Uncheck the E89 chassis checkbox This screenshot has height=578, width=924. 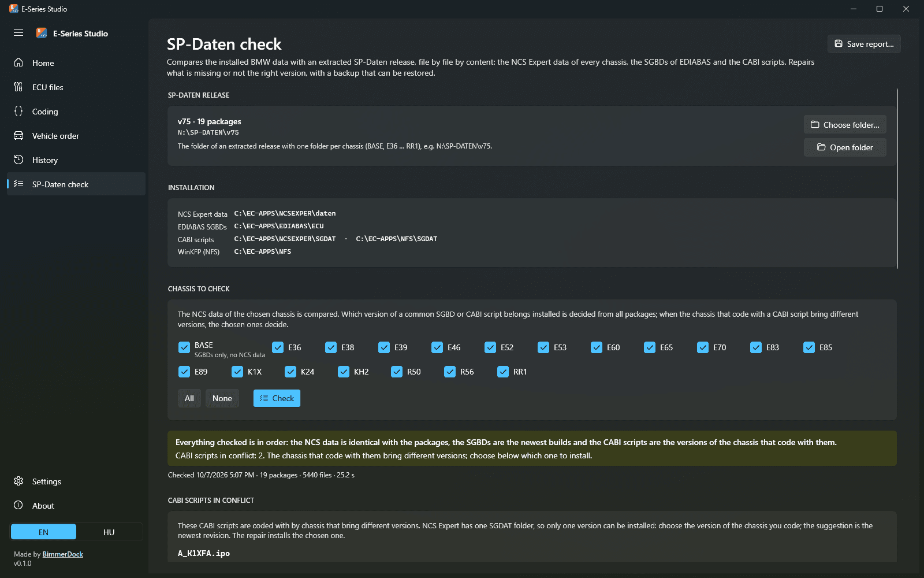(x=184, y=372)
